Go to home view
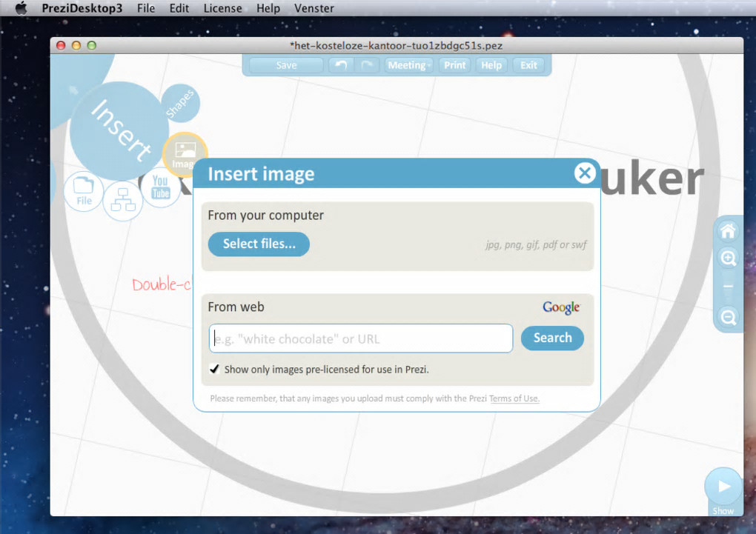This screenshot has width=756, height=534. 728,231
